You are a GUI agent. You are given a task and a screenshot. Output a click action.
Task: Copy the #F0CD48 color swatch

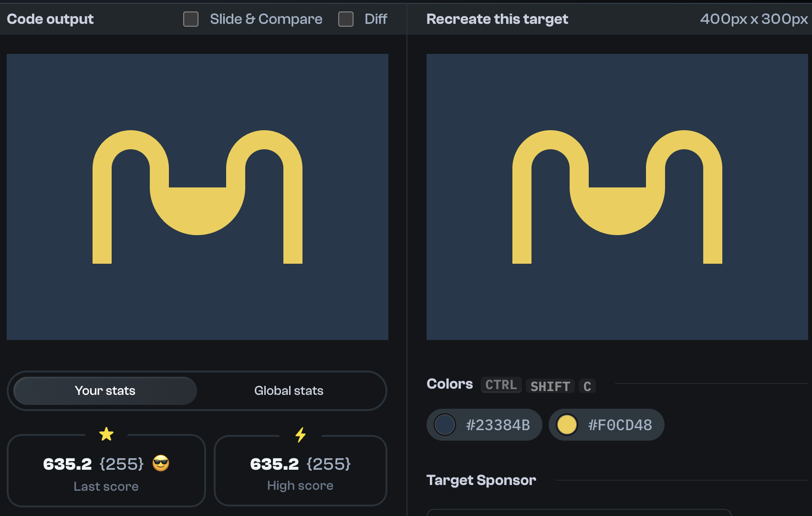(606, 424)
